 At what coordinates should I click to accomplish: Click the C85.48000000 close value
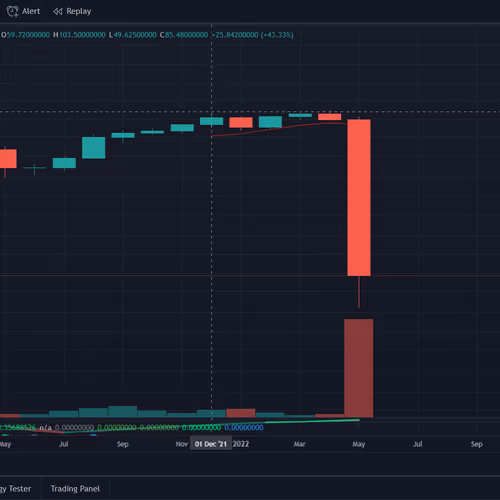pyautogui.click(x=184, y=35)
